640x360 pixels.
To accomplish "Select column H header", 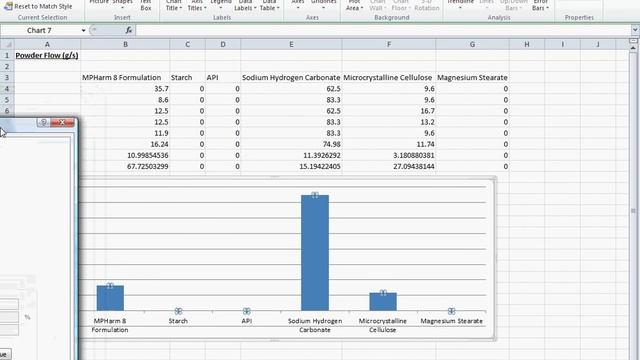I will 527,44.
